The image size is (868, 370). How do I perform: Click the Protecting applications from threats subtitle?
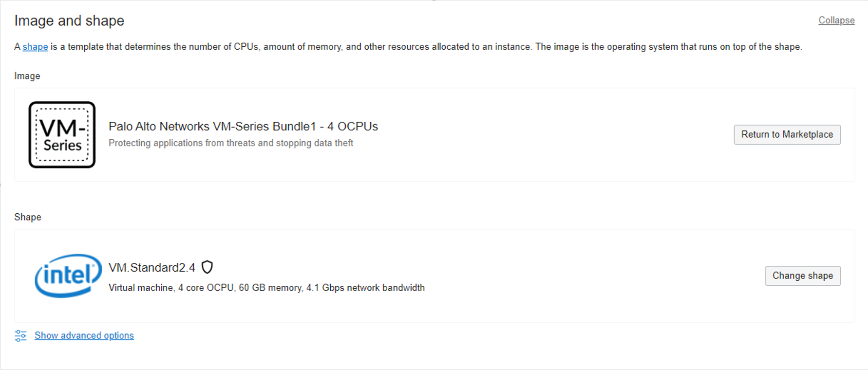231,143
